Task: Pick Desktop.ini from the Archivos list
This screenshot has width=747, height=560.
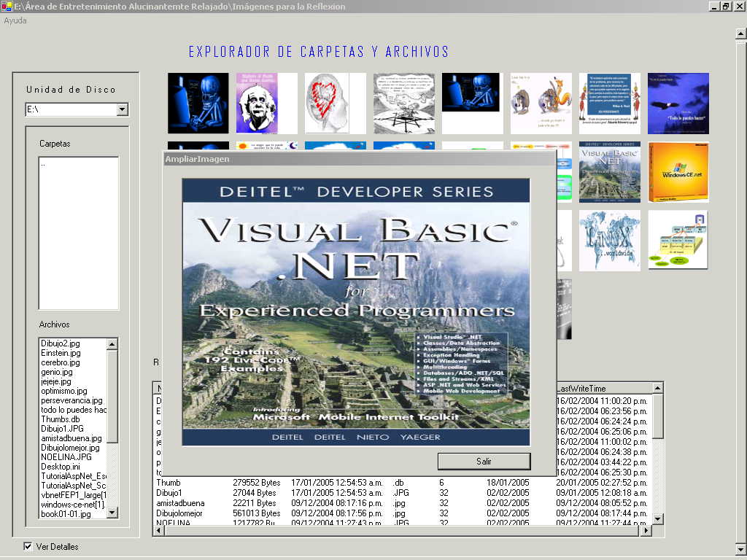Action: tap(61, 467)
